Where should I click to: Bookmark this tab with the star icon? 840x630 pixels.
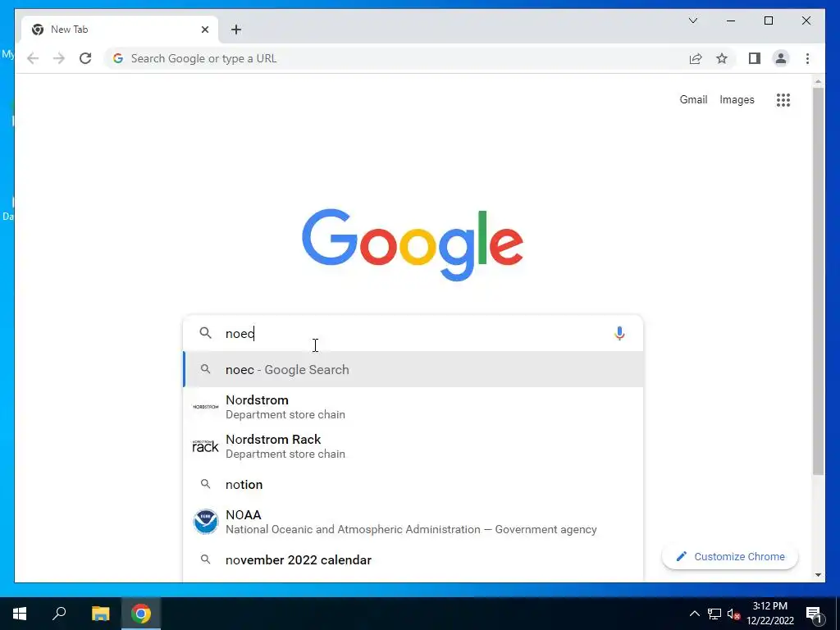coord(722,58)
